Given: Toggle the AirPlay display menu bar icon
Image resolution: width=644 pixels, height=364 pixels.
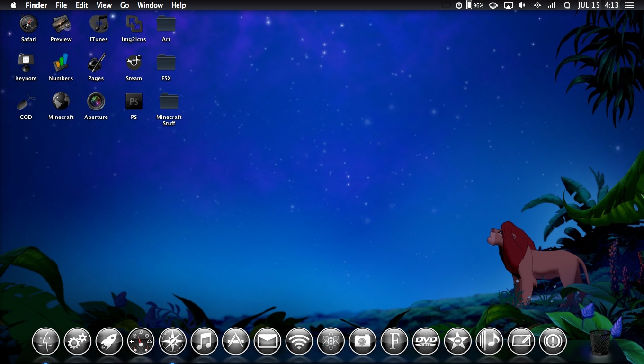Looking at the screenshot, I should pyautogui.click(x=508, y=5).
